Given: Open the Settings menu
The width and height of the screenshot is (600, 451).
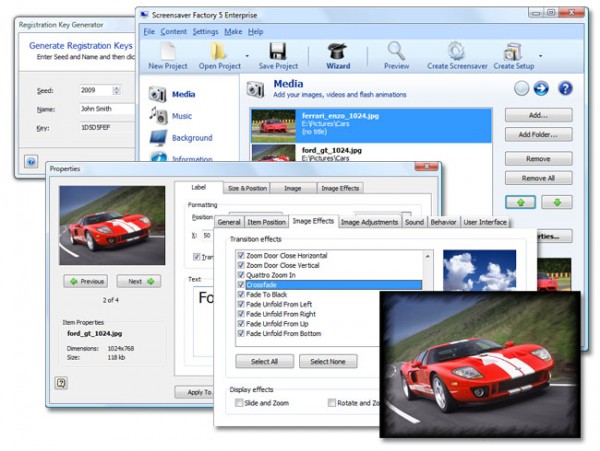Looking at the screenshot, I should (x=205, y=31).
